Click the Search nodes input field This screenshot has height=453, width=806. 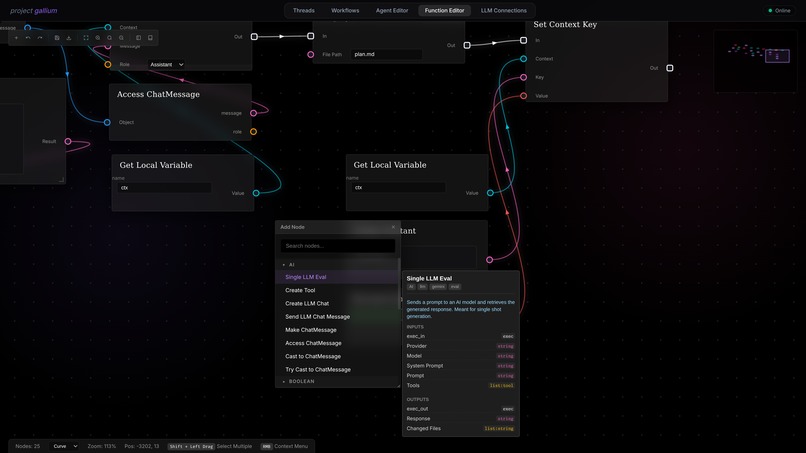point(338,246)
